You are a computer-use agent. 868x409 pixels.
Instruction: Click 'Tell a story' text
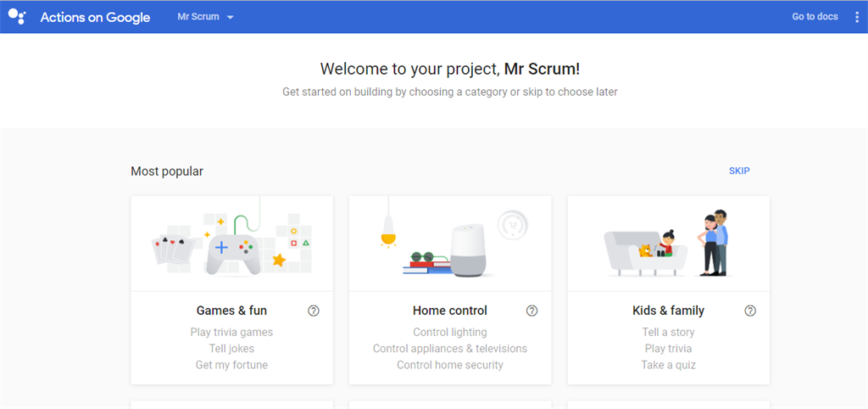pyautogui.click(x=668, y=332)
